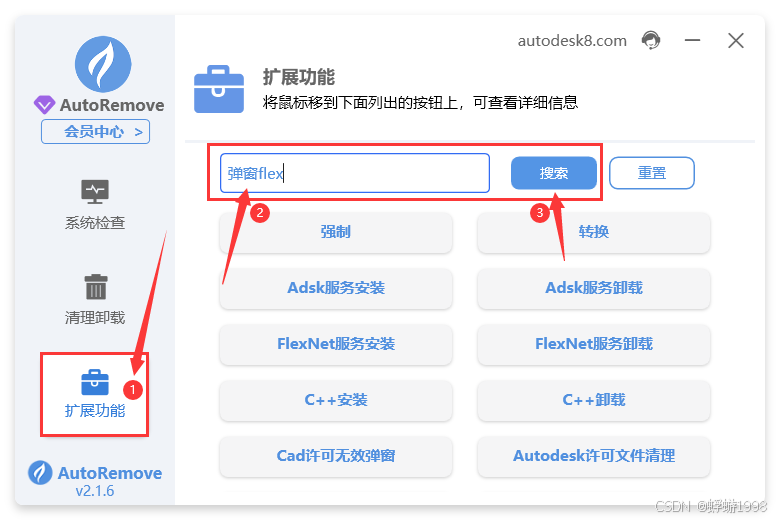780x520 pixels.
Task: Click the search input field
Action: tap(355, 173)
